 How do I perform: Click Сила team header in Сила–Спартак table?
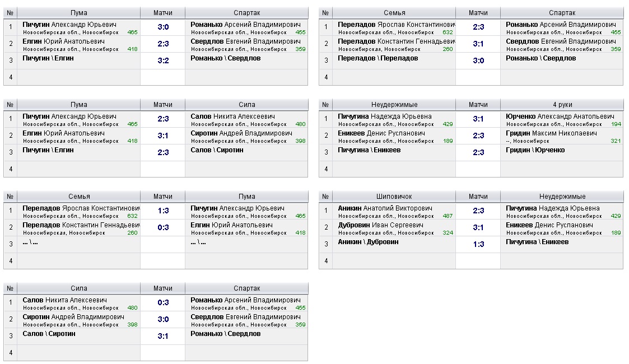click(x=79, y=288)
